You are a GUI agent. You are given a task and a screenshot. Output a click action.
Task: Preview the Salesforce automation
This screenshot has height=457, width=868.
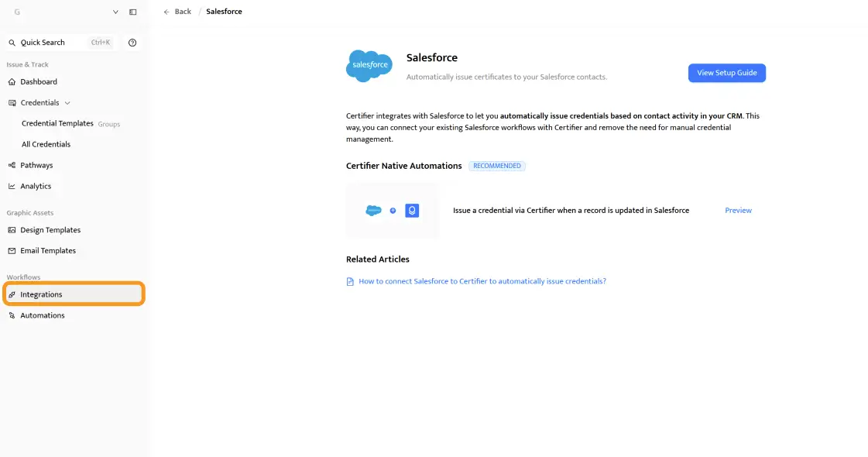738,211
